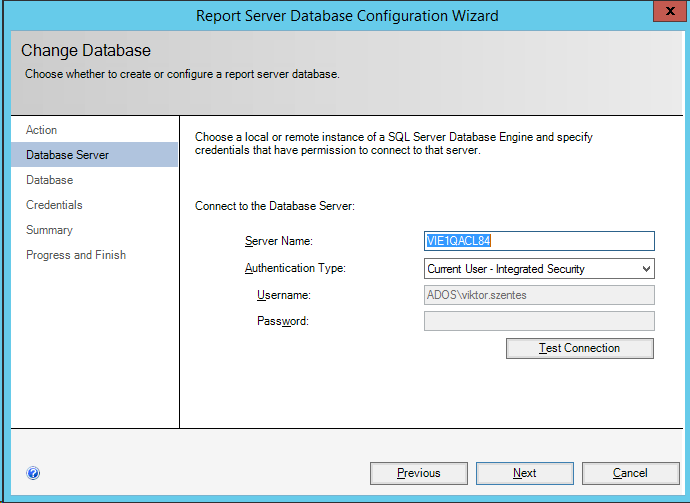The width and height of the screenshot is (690, 503).
Task: Proceed with the Next button
Action: pyautogui.click(x=524, y=473)
